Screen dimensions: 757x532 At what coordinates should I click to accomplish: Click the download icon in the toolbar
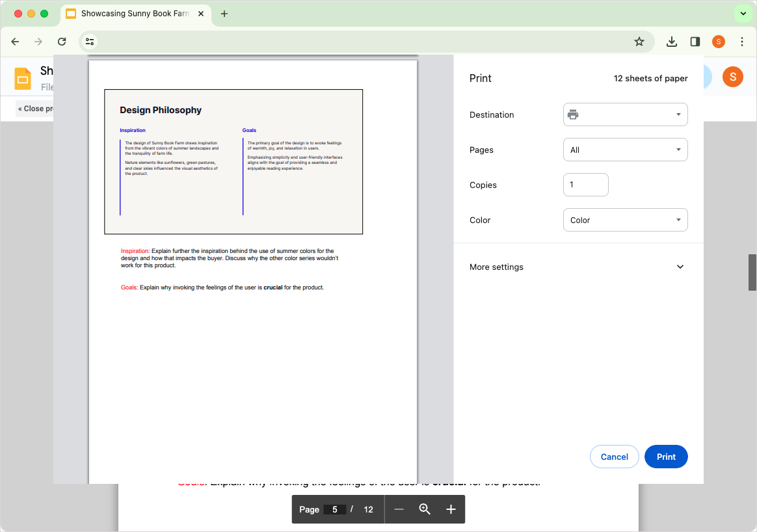[671, 41]
